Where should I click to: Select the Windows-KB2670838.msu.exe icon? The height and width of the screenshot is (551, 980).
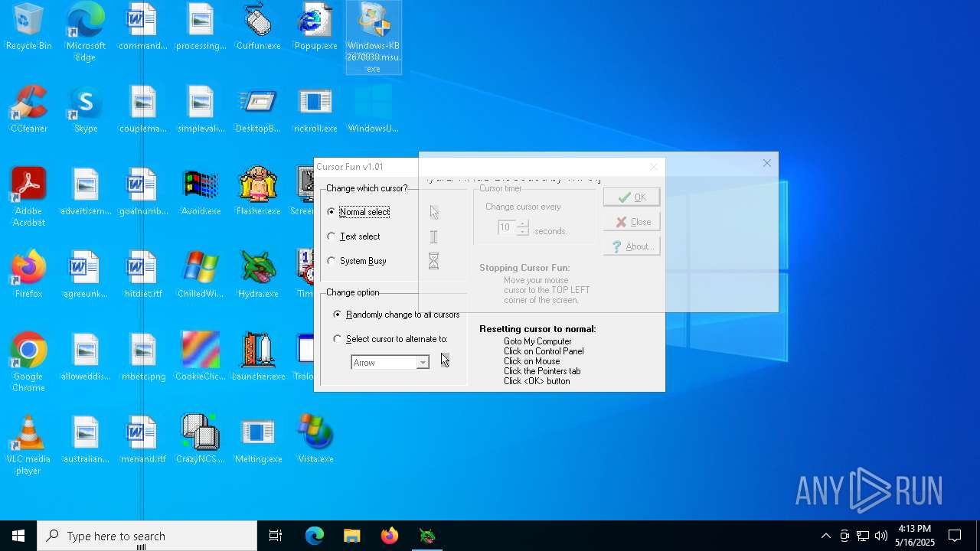pyautogui.click(x=374, y=37)
